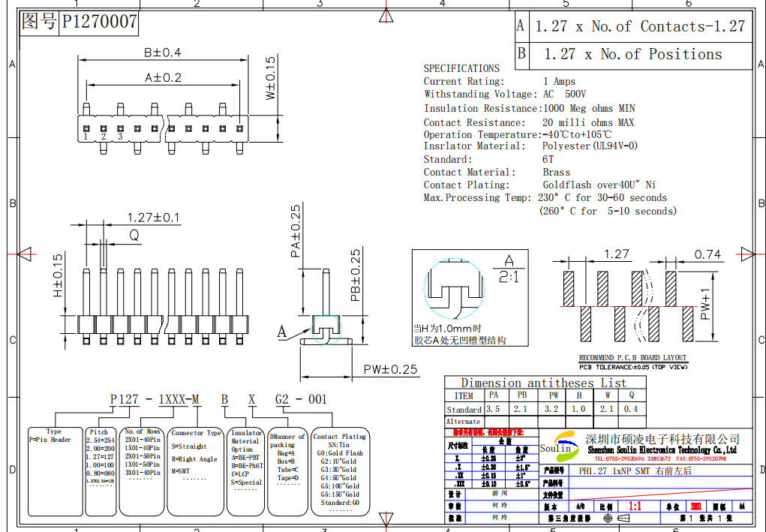Click formula row B 1.27 x No. of Positions
This screenshot has height=532, width=766.
(x=632, y=54)
